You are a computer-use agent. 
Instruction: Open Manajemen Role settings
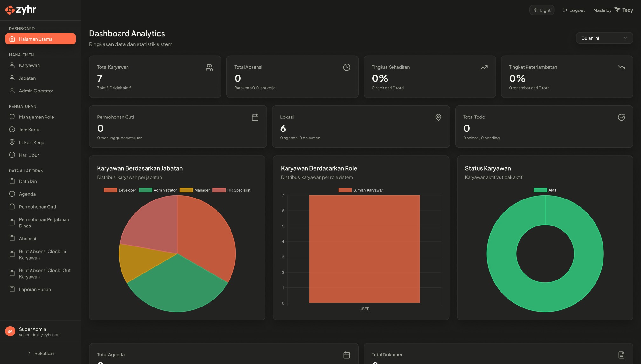(36, 117)
